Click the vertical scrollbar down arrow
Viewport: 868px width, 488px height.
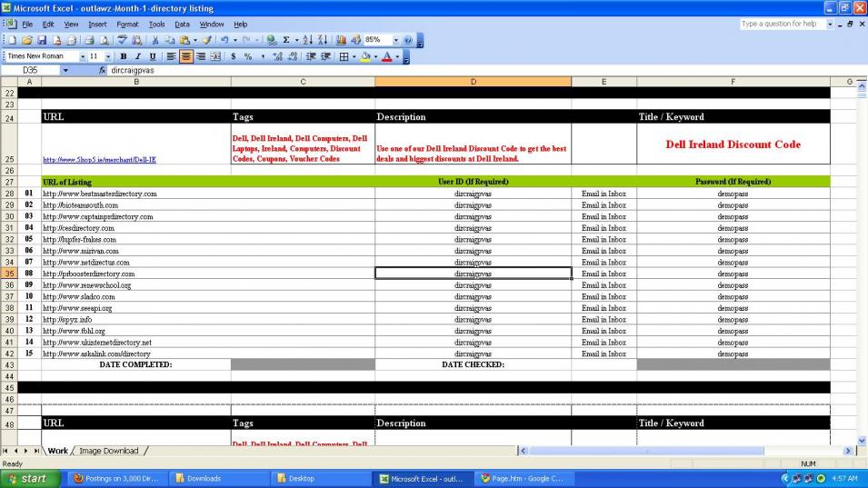coord(862,441)
